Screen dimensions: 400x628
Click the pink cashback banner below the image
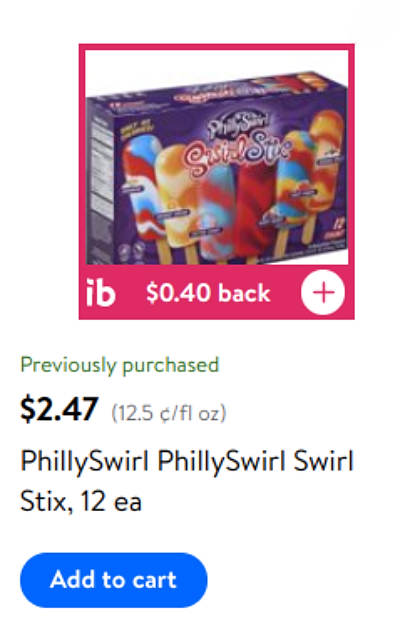[217, 292]
